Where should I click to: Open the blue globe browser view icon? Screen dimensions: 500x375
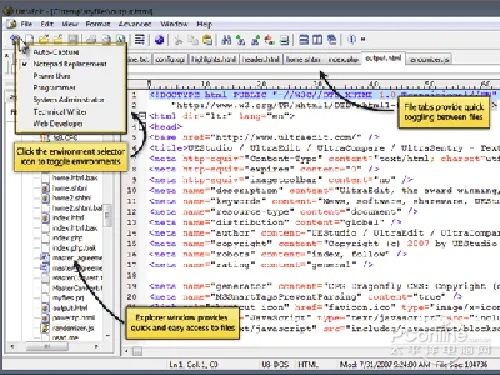pos(160,40)
